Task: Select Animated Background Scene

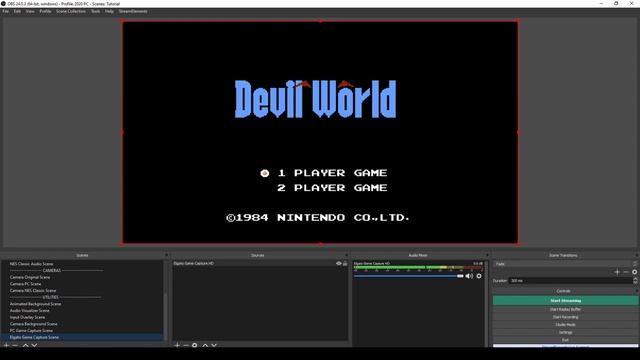Action: click(35, 304)
